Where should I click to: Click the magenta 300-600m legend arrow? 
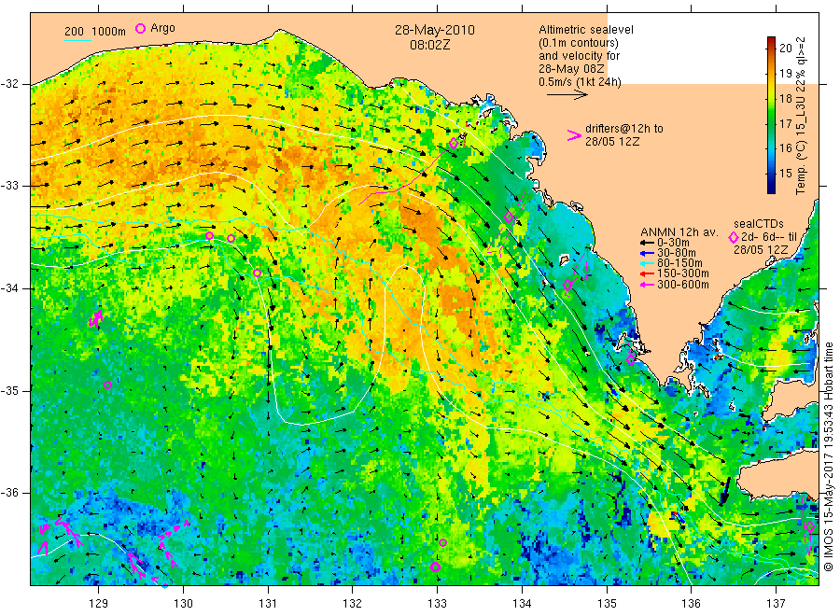(x=647, y=285)
